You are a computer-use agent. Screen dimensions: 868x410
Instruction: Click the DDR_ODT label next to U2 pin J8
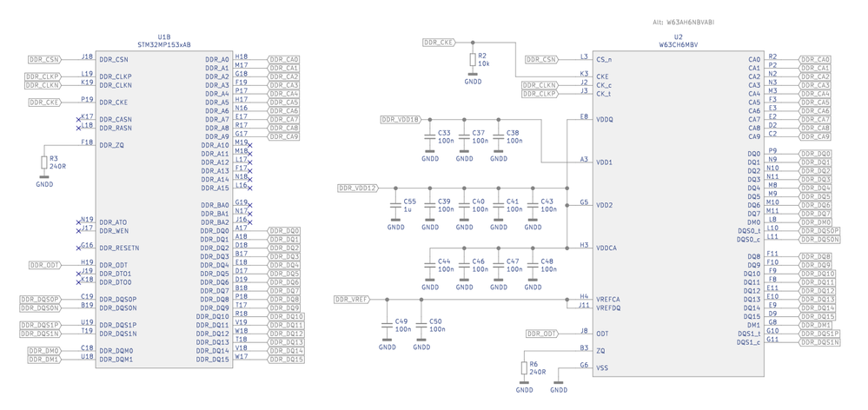(542, 334)
